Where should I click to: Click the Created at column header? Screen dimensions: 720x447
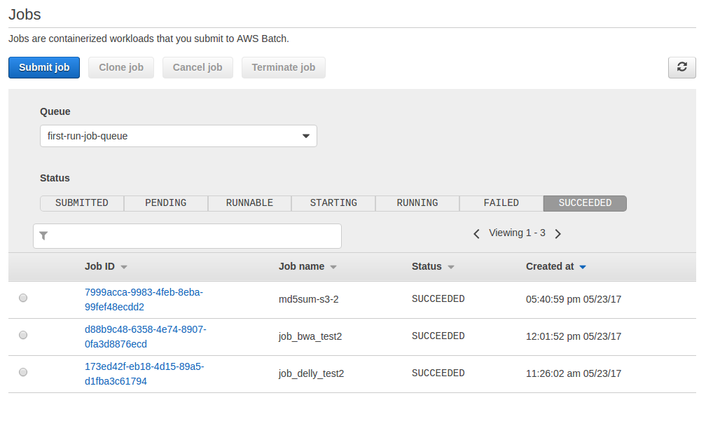click(550, 266)
